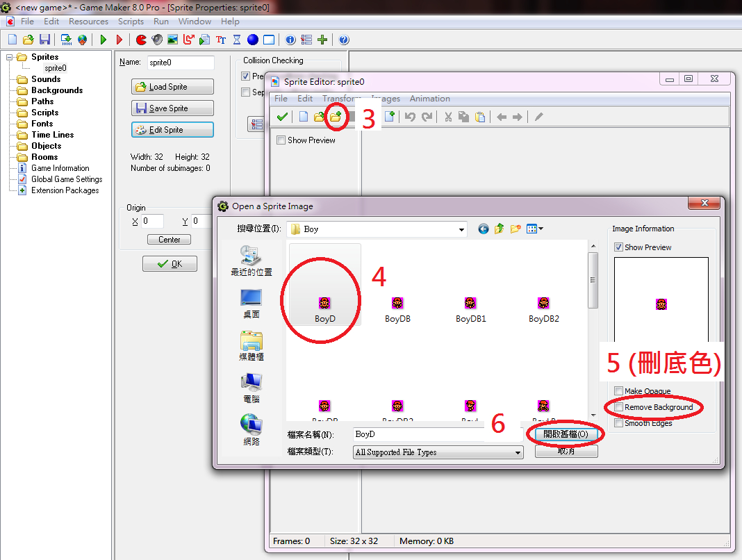This screenshot has width=742, height=560.
Task: Click the 開啟舊檔(O) open button
Action: click(566, 434)
